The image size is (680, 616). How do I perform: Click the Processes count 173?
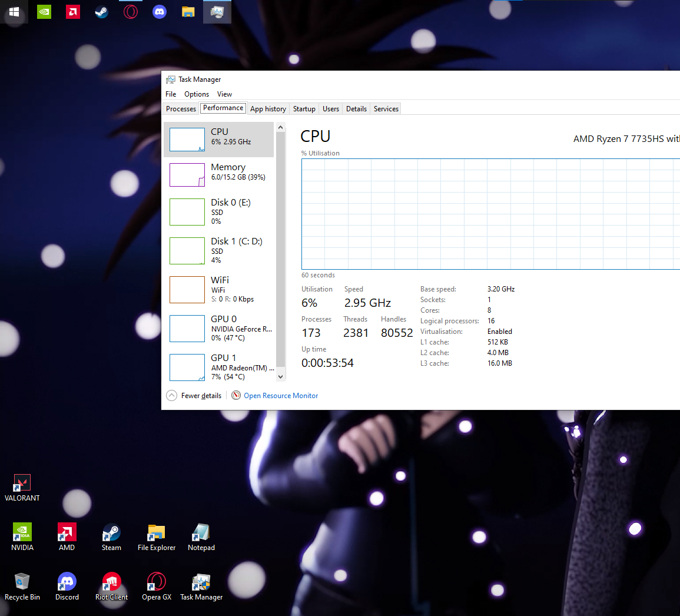pos(311,333)
